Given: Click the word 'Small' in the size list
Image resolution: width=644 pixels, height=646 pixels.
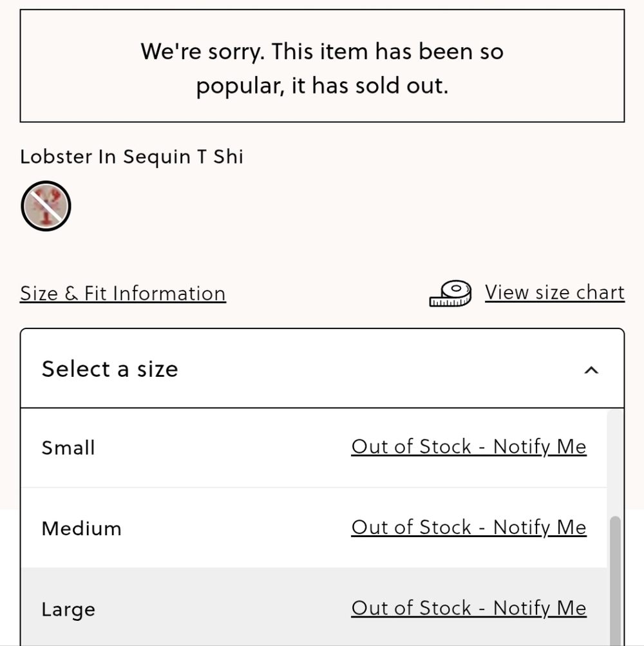Looking at the screenshot, I should pos(68,448).
